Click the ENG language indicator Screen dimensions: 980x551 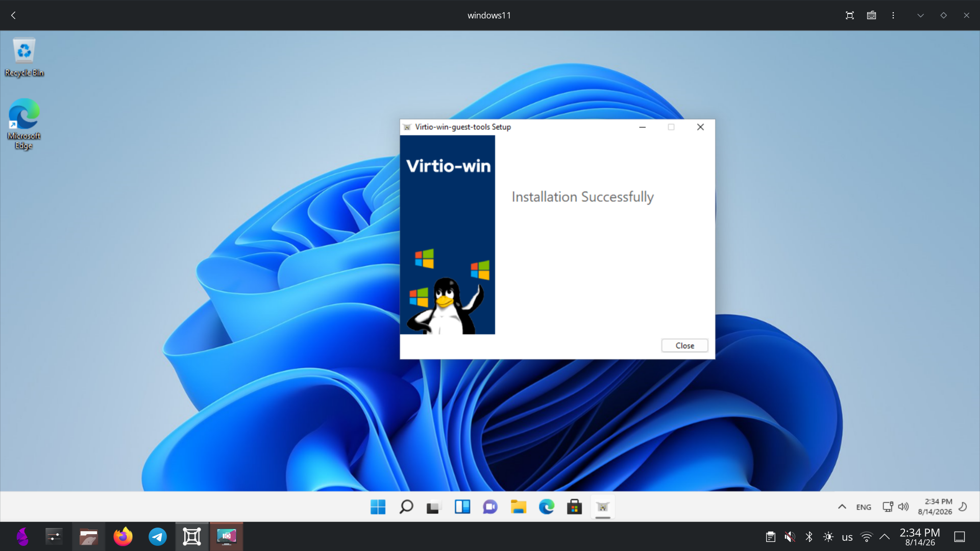pos(864,507)
